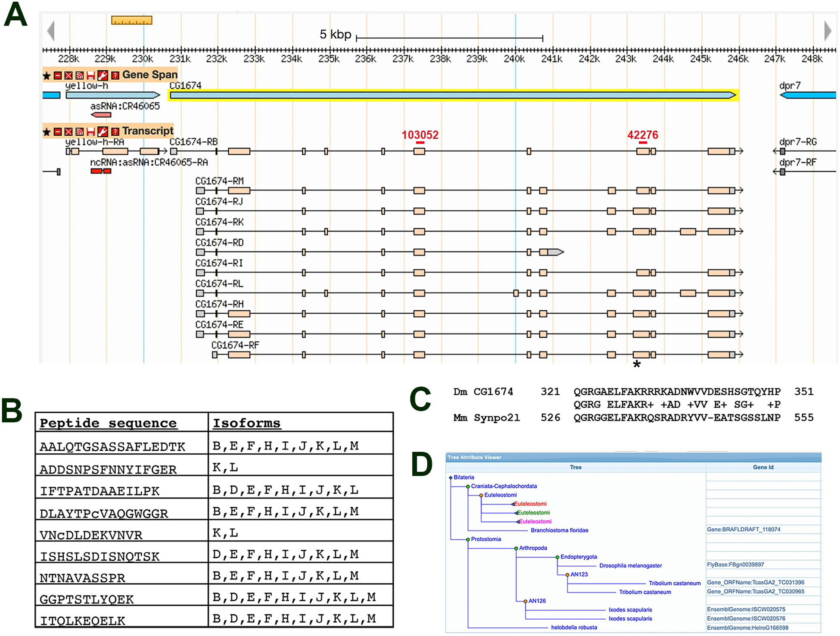Select the Gene Id column header

(763, 467)
